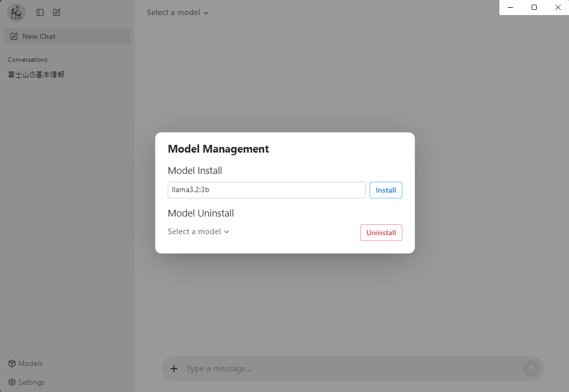Open the Model Uninstall model selector
This screenshot has height=392, width=569.
coord(198,232)
